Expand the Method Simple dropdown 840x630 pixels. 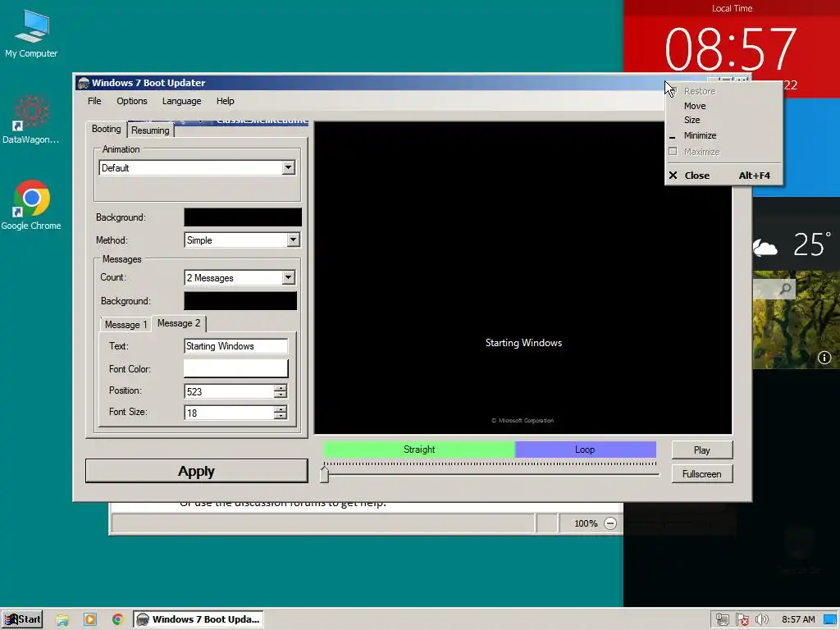pos(293,240)
